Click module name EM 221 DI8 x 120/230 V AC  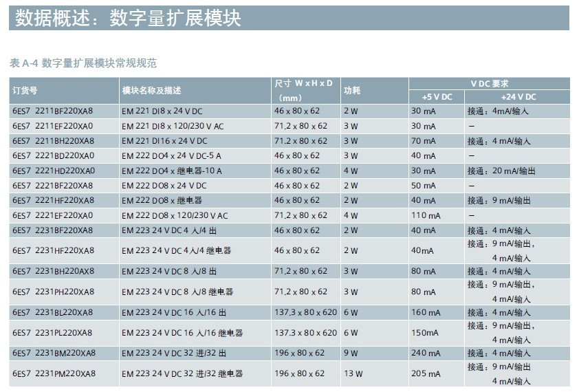tap(173, 126)
